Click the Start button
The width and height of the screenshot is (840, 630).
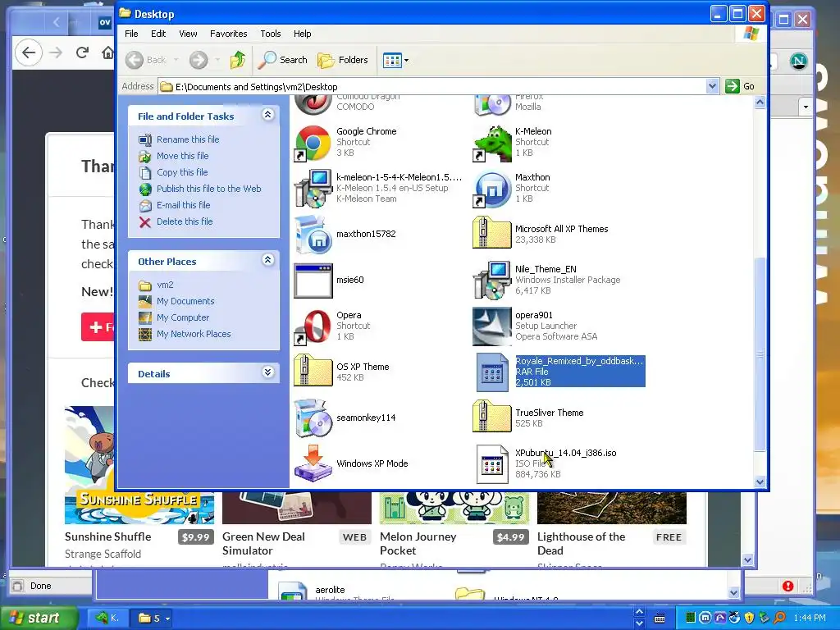(39, 619)
